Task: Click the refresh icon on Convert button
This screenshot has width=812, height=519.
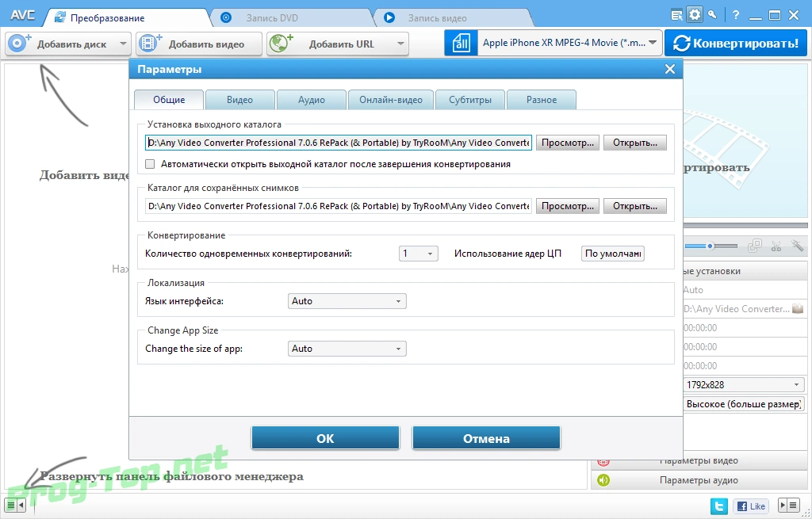Action: click(x=681, y=44)
